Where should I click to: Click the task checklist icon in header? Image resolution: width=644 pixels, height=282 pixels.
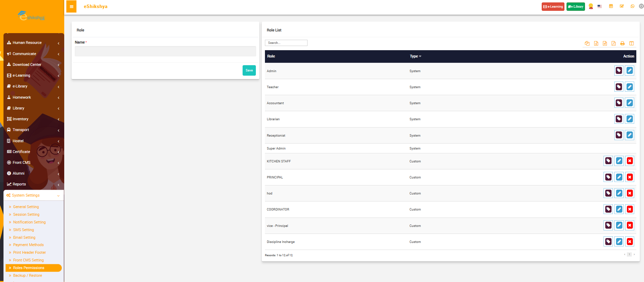tap(622, 6)
